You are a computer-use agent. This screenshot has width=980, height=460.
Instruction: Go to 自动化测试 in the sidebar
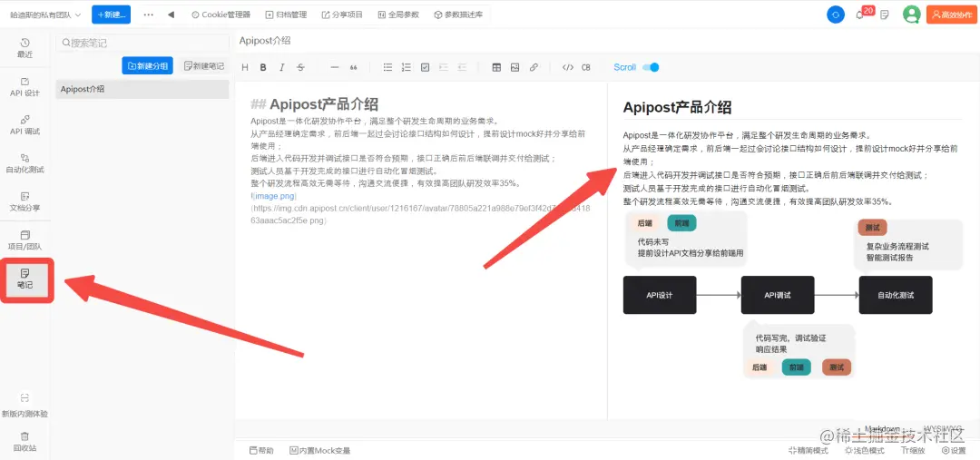click(25, 163)
